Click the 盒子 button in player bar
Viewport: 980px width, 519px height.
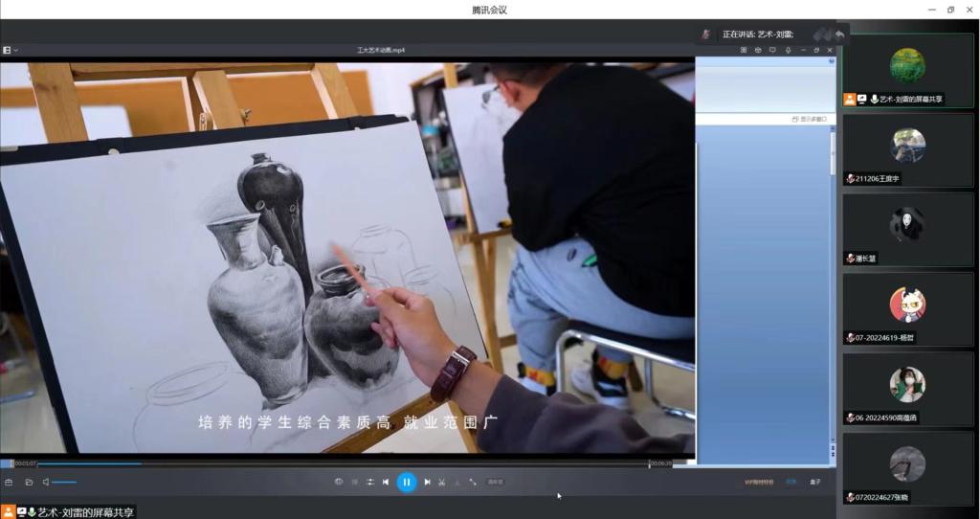pyautogui.click(x=814, y=482)
